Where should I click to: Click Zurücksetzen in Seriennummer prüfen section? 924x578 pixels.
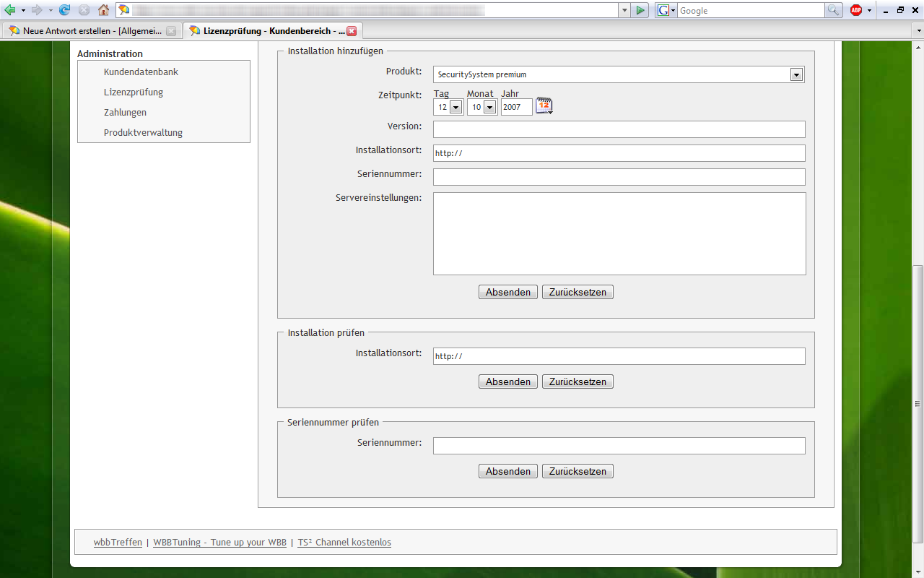[x=577, y=471]
